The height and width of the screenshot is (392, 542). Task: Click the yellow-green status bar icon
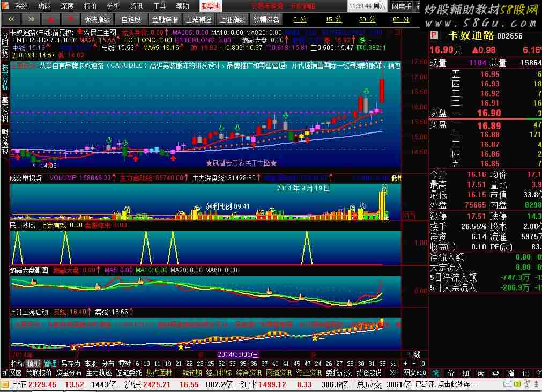tap(517, 384)
